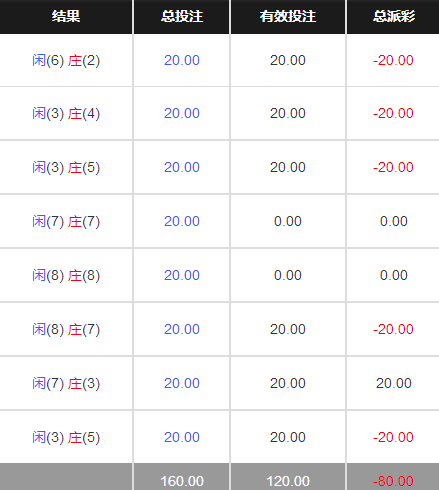Select the 闲(8) 庄(8) tie result

(x=66, y=275)
